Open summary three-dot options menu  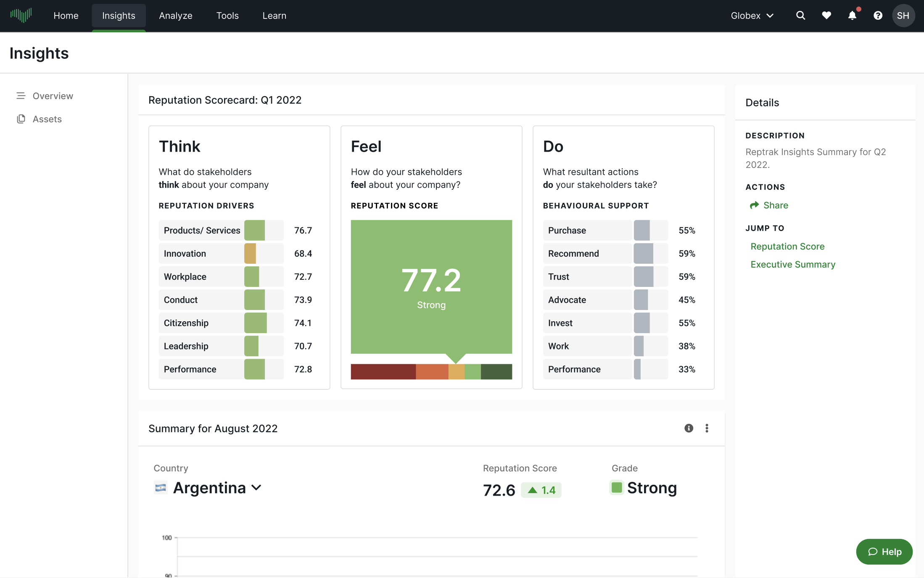point(707,428)
